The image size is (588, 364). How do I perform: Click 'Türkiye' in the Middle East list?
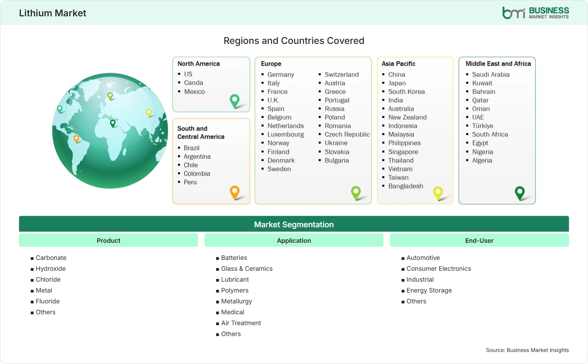483,126
